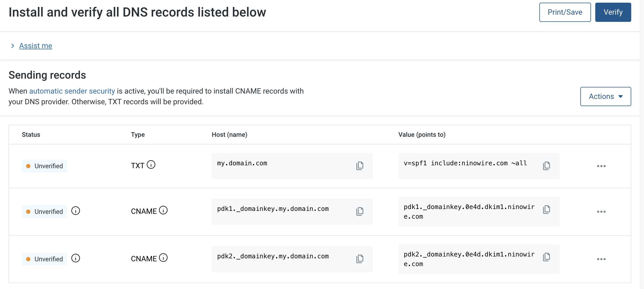644x289 pixels.
Task: Open more options for TXT record row
Action: [x=601, y=166]
